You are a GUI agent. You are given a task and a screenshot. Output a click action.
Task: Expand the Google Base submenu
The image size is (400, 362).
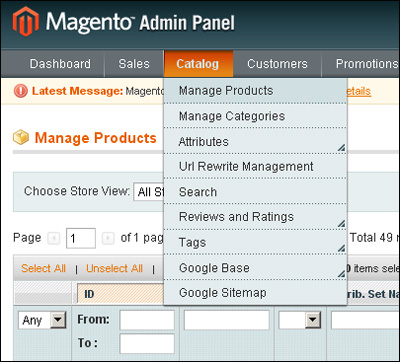pos(255,268)
